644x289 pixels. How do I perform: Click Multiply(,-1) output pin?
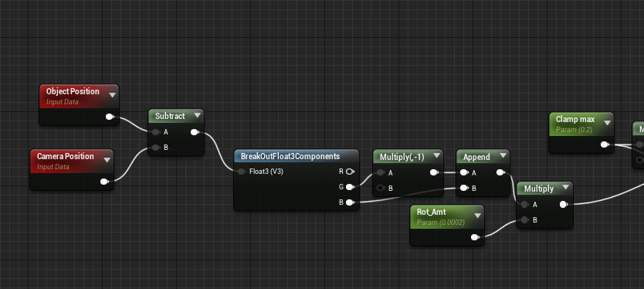[434, 172]
